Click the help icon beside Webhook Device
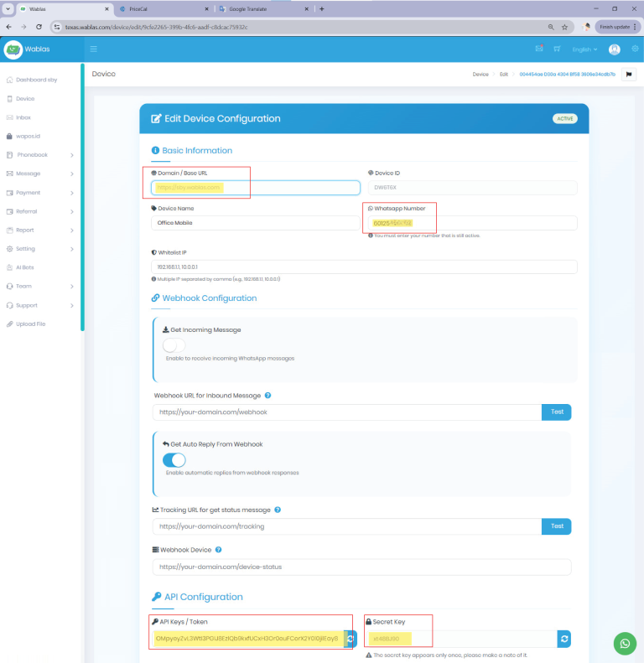 (x=218, y=550)
